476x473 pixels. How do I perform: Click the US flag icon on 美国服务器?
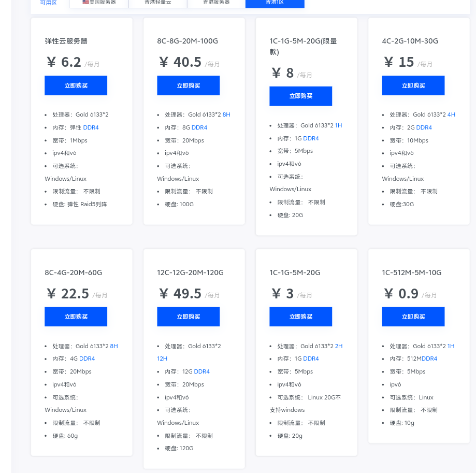click(85, 2)
